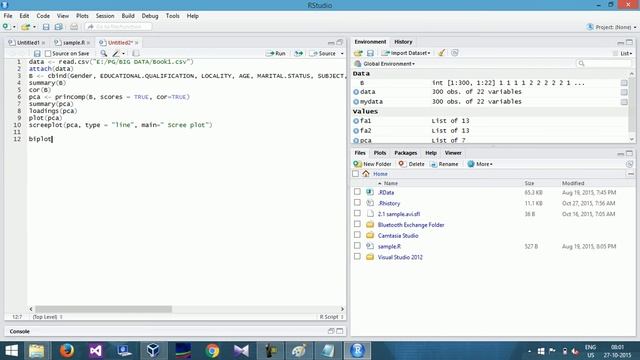
Task: Click the Home directory house icon
Action: tap(366, 174)
